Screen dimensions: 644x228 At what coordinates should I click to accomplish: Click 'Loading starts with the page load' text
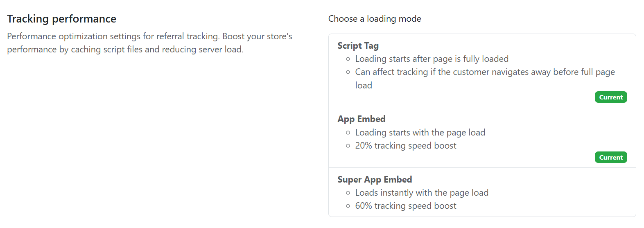pyautogui.click(x=420, y=133)
